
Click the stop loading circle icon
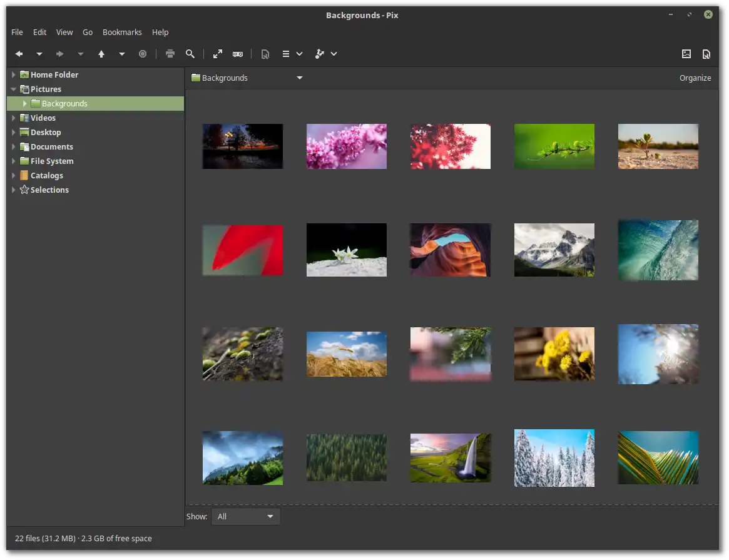click(143, 54)
